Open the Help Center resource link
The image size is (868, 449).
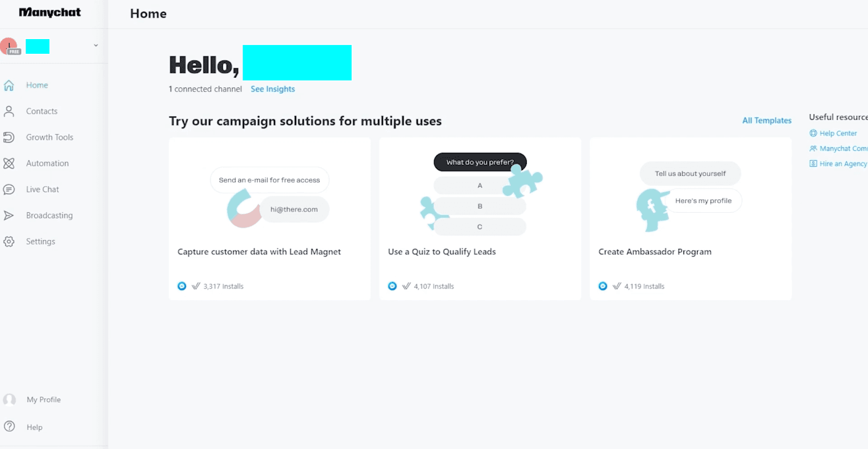833,133
